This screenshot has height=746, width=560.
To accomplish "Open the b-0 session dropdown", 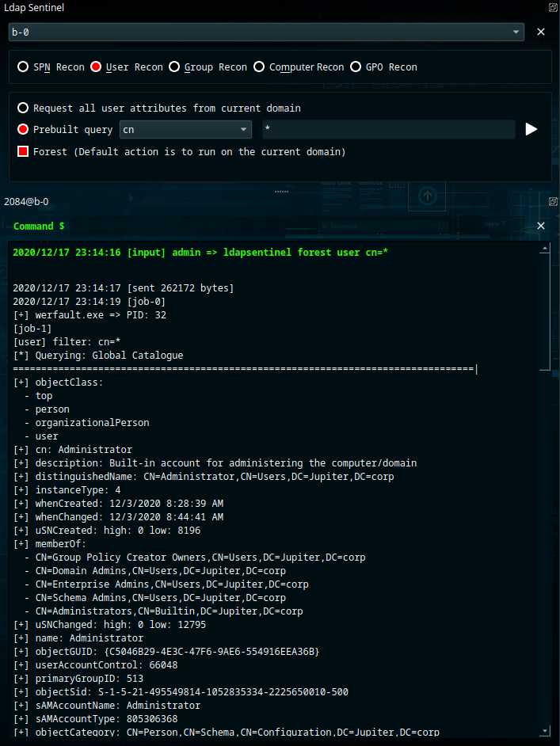I will click(x=265, y=32).
